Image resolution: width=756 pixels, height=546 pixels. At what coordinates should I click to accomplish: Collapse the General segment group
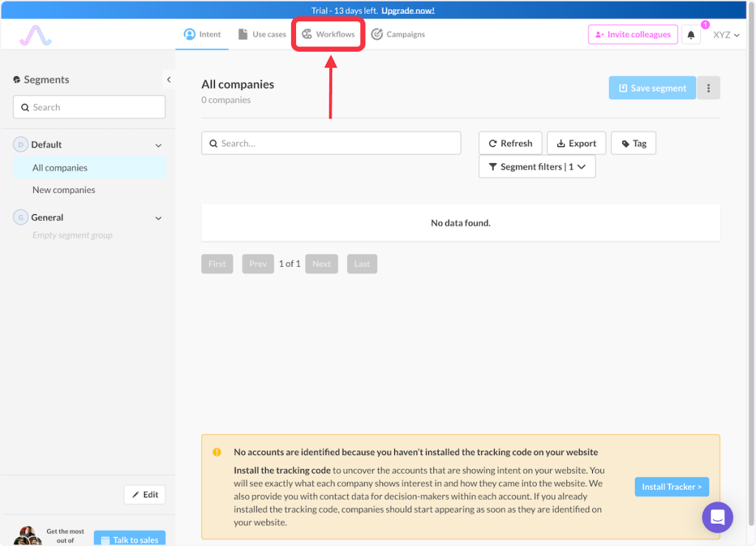coord(158,218)
